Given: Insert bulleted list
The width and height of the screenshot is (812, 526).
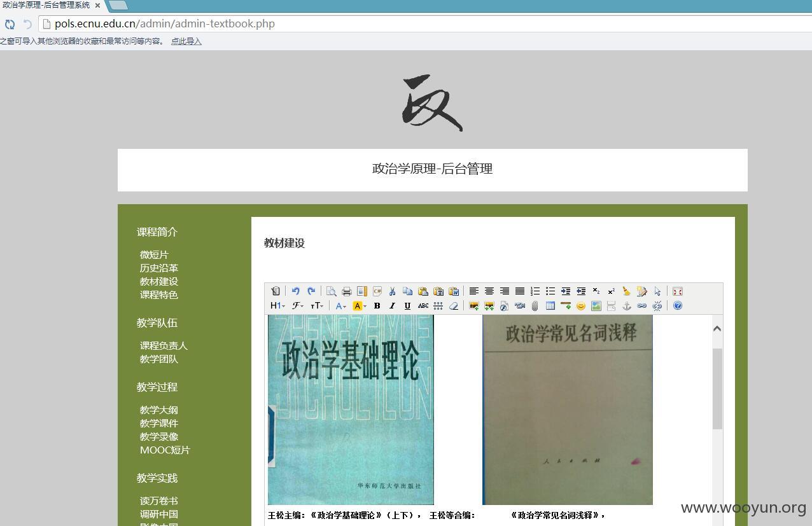Looking at the screenshot, I should (550, 291).
